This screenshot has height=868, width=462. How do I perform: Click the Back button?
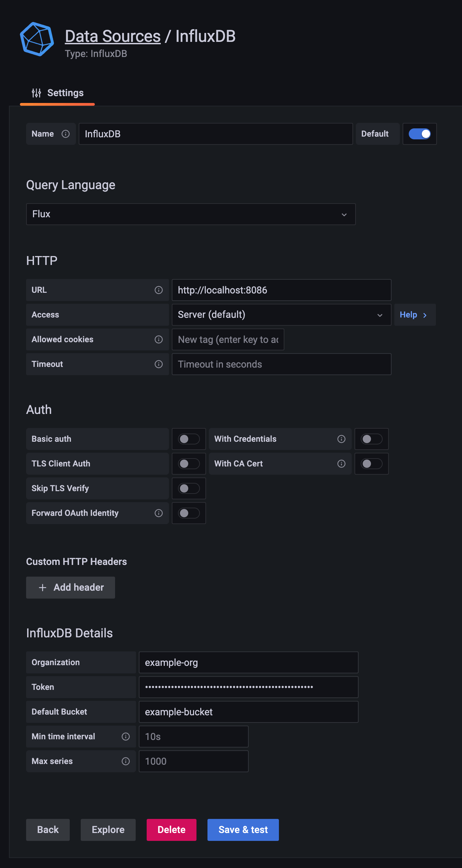(x=48, y=830)
